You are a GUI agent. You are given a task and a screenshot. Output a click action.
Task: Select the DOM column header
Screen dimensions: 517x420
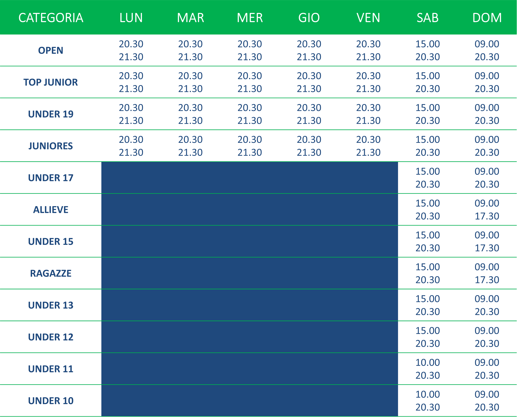pyautogui.click(x=487, y=18)
